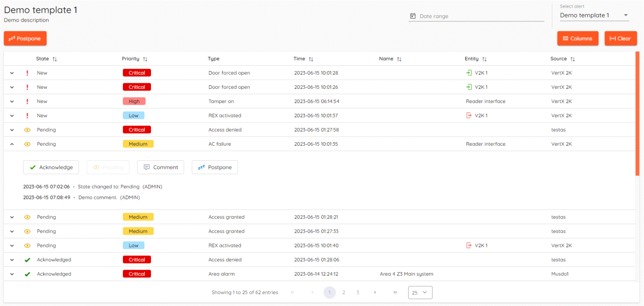The height and width of the screenshot is (306, 644).
Task: Click the Acknowledge button
Action: pos(51,167)
